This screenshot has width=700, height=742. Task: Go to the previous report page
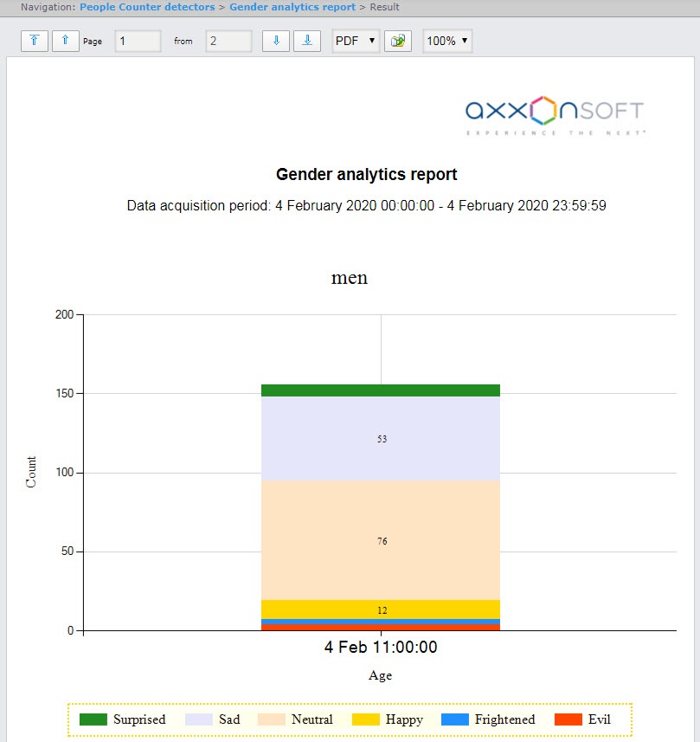coord(66,41)
